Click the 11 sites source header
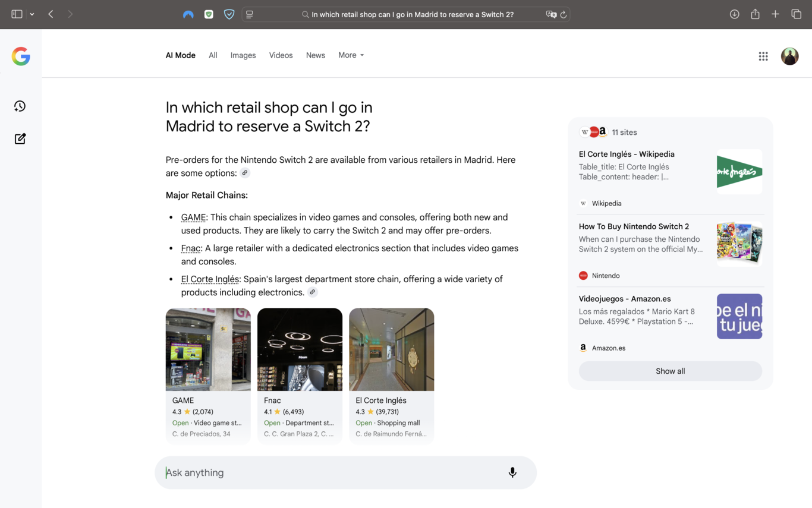The width and height of the screenshot is (812, 508). [x=609, y=132]
